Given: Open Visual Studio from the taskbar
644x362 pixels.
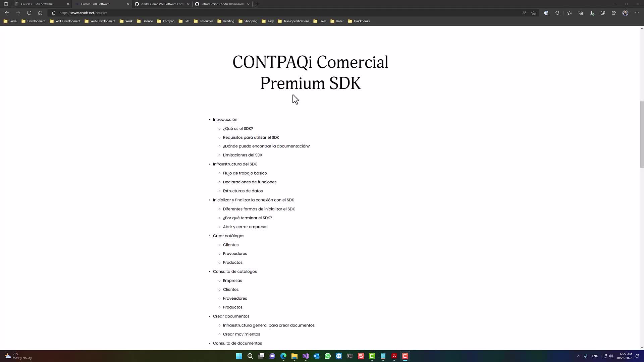Looking at the screenshot, I should click(x=306, y=356).
